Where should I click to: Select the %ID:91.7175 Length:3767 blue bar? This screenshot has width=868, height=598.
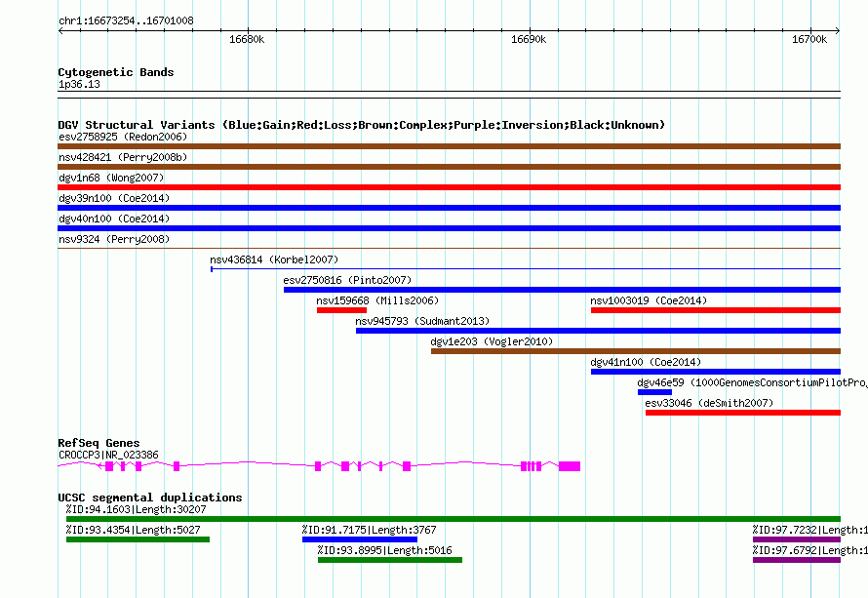pyautogui.click(x=360, y=539)
